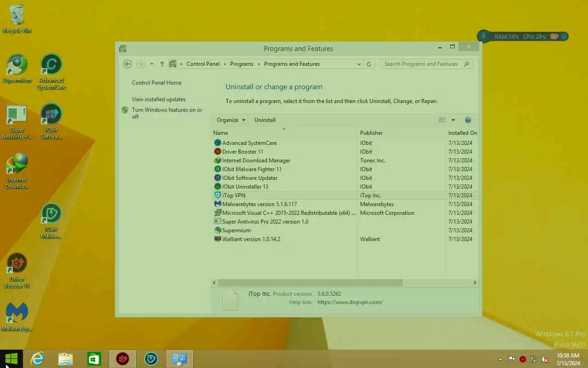Switch to Driver Booster in the taskbar
This screenshot has width=588, height=368.
(x=123, y=359)
